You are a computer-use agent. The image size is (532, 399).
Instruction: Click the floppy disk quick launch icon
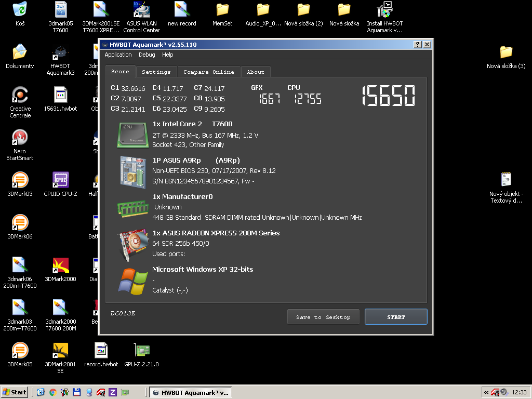click(x=77, y=393)
